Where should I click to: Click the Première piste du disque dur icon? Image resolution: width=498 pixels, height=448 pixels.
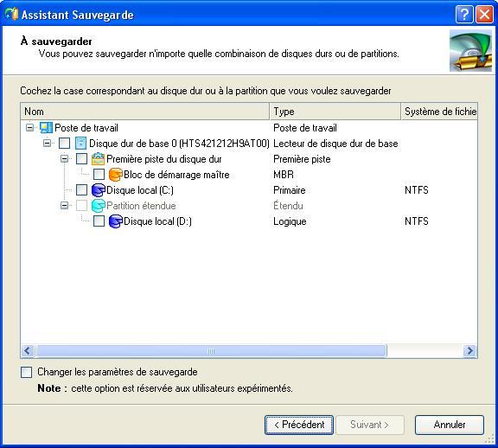tap(98, 159)
